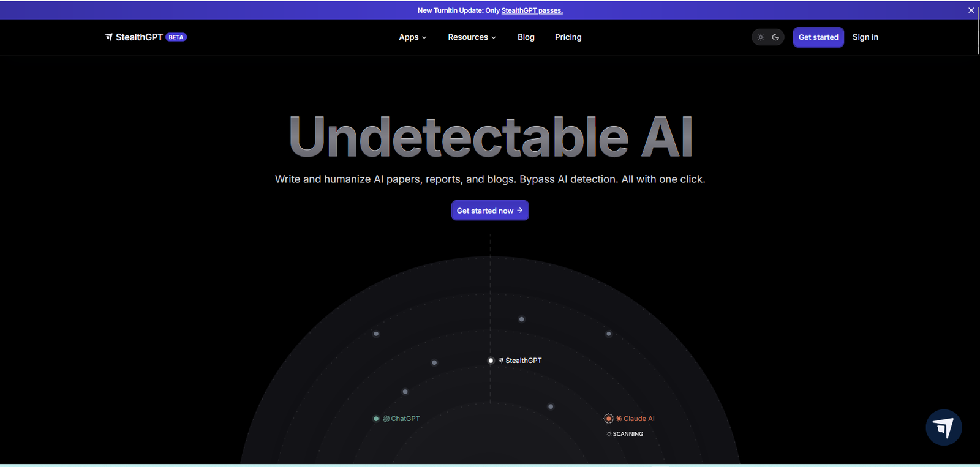The width and height of the screenshot is (980, 467).
Task: Click the Undetectable AI headline
Action: 490,137
